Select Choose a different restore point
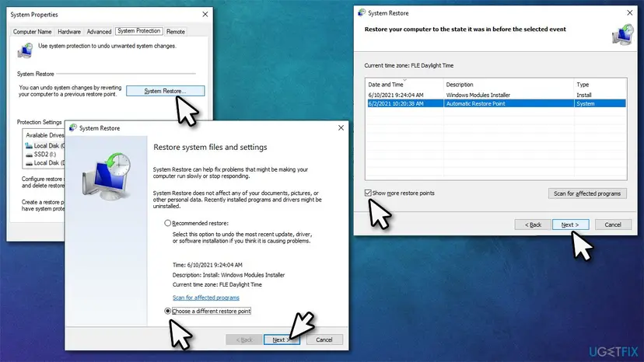This screenshot has height=362, width=644. [x=167, y=311]
